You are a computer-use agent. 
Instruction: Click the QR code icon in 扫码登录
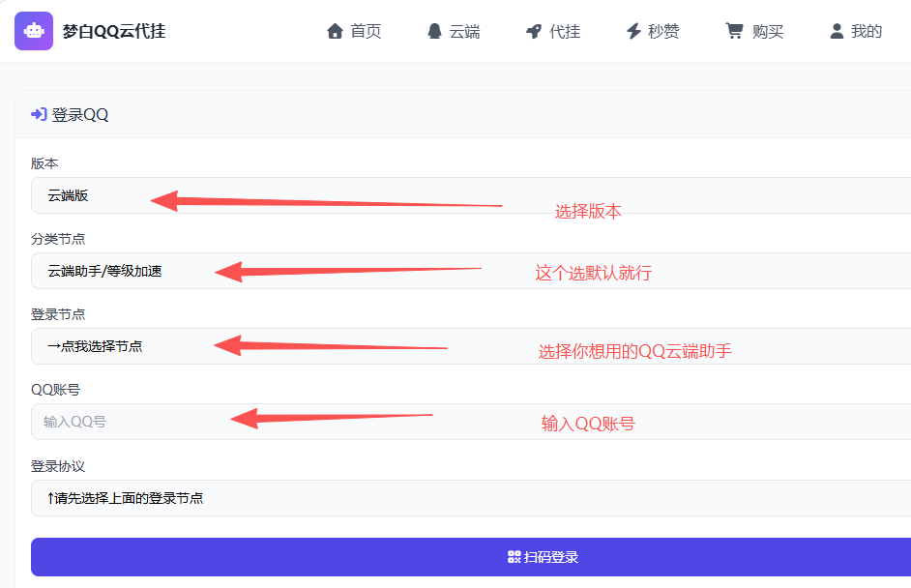click(x=514, y=557)
